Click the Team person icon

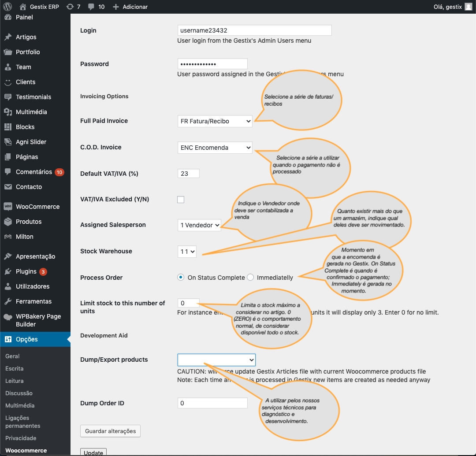pyautogui.click(x=8, y=67)
